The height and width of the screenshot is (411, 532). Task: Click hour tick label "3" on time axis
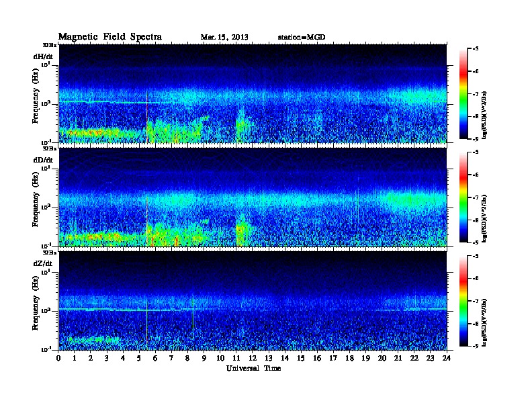click(x=107, y=358)
